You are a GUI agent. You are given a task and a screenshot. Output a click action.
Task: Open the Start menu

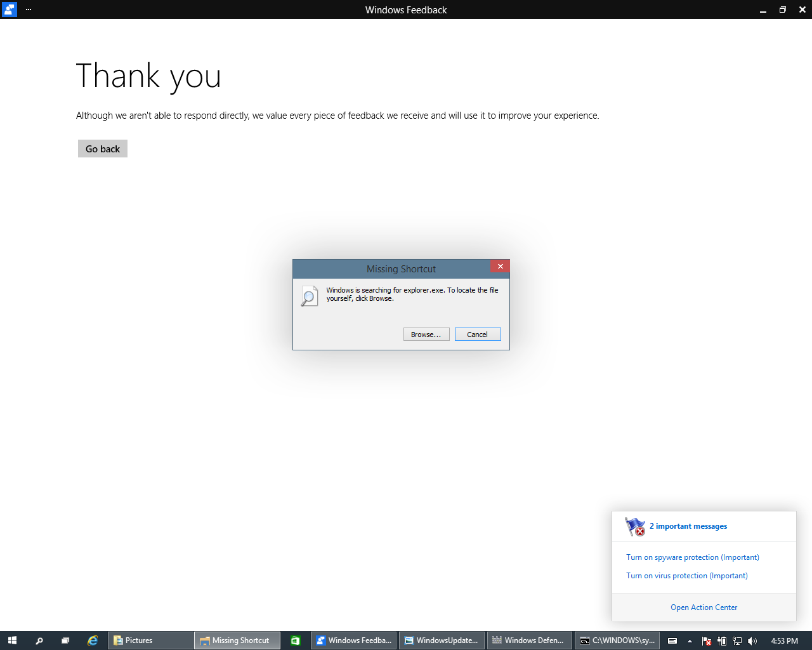point(12,640)
